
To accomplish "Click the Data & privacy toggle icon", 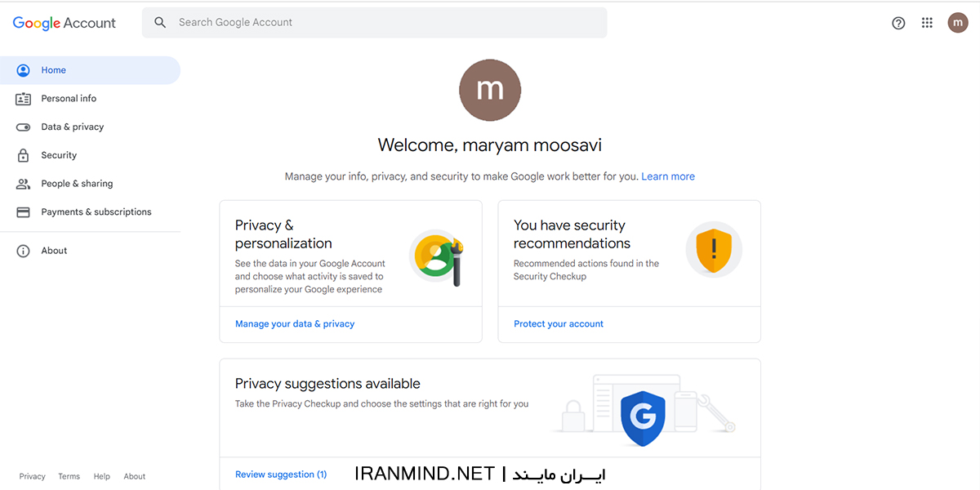I will coord(24,127).
